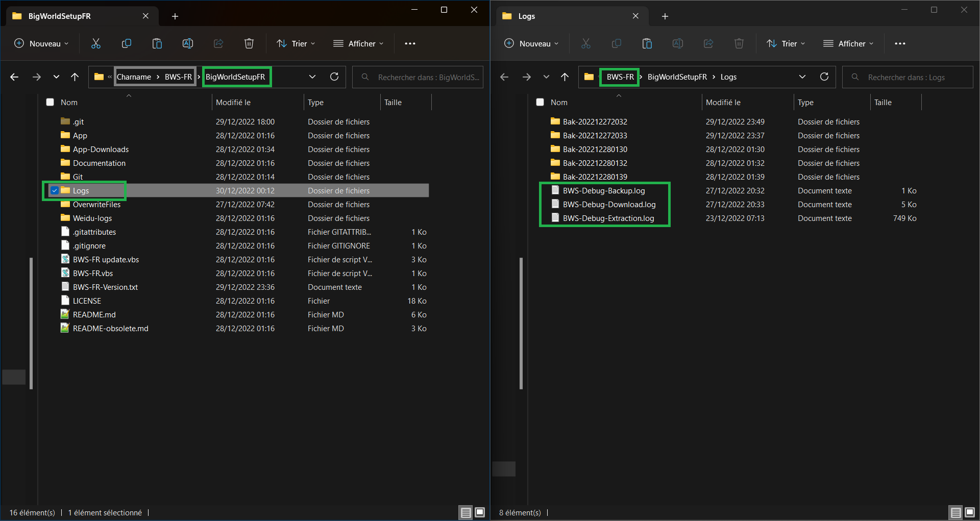This screenshot has width=980, height=521.
Task: Switch to large icons view in Logs window
Action: pos(970,512)
